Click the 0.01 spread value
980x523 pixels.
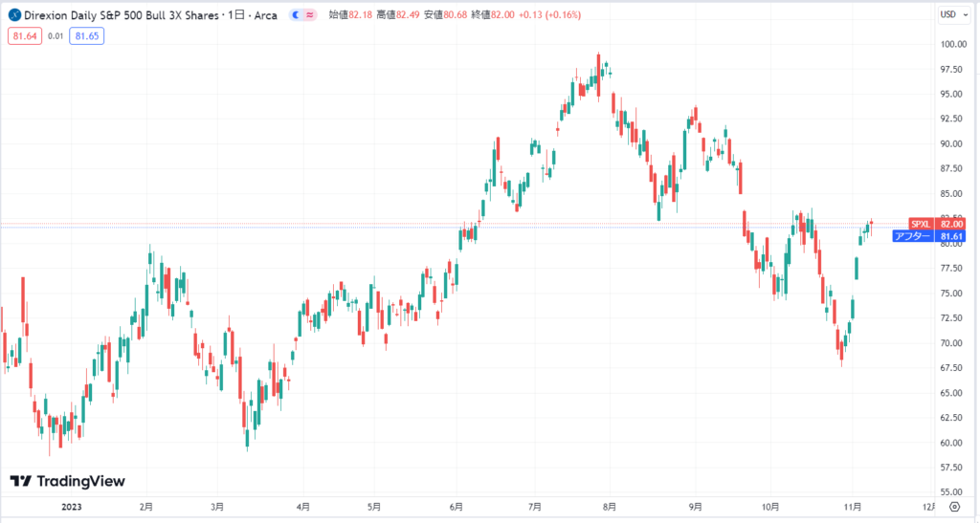point(56,36)
